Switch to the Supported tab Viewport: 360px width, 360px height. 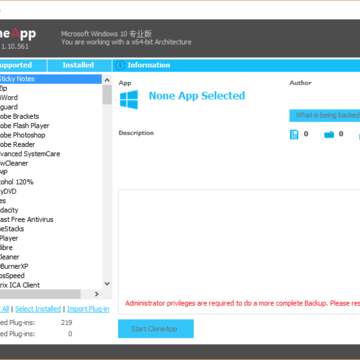coord(23,65)
